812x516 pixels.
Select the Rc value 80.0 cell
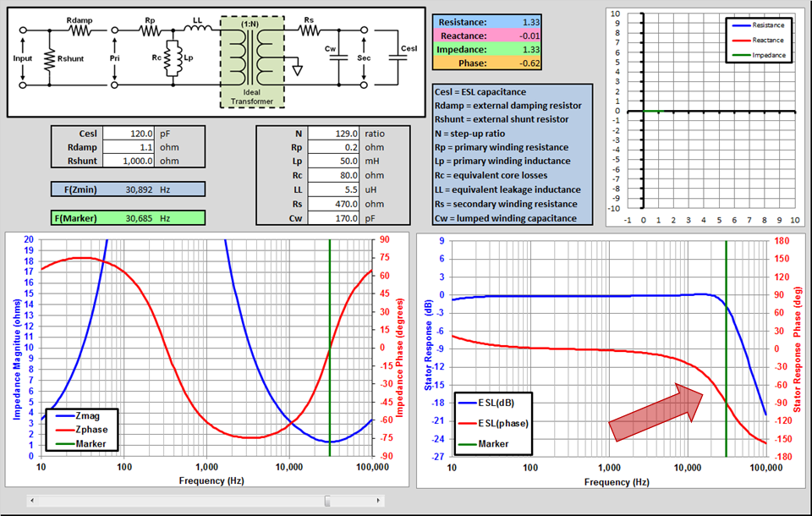(x=333, y=176)
